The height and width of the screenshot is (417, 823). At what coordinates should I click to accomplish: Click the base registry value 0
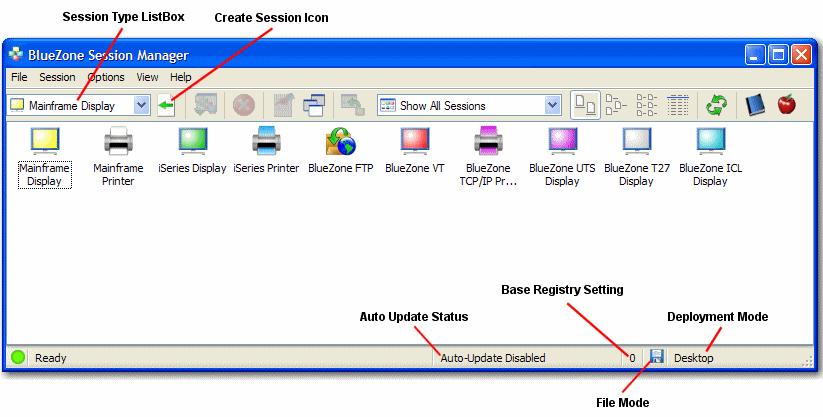coord(632,358)
